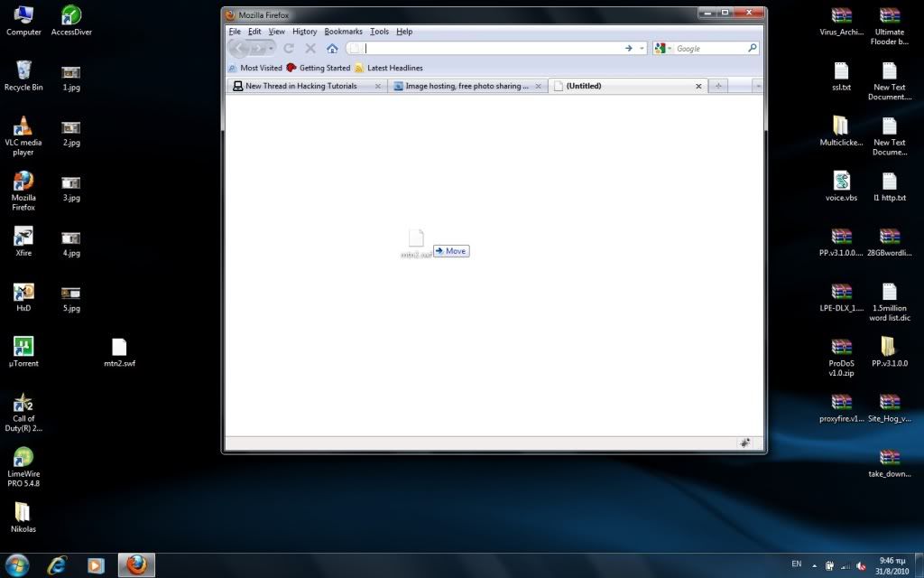Open AccessDiver desktop shortcut
Image resolution: width=924 pixels, height=578 pixels.
[x=71, y=22]
